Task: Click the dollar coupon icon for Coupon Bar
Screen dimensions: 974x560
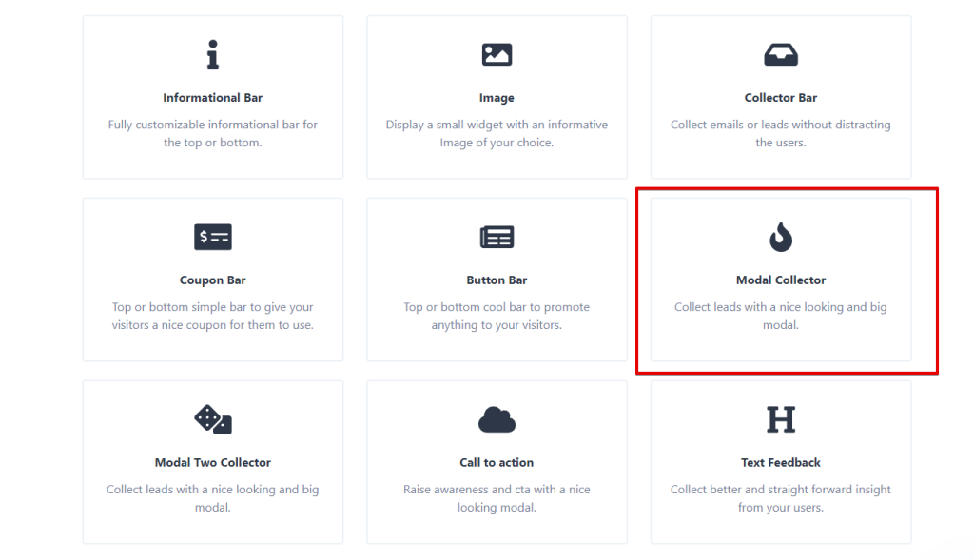Action: tap(212, 237)
